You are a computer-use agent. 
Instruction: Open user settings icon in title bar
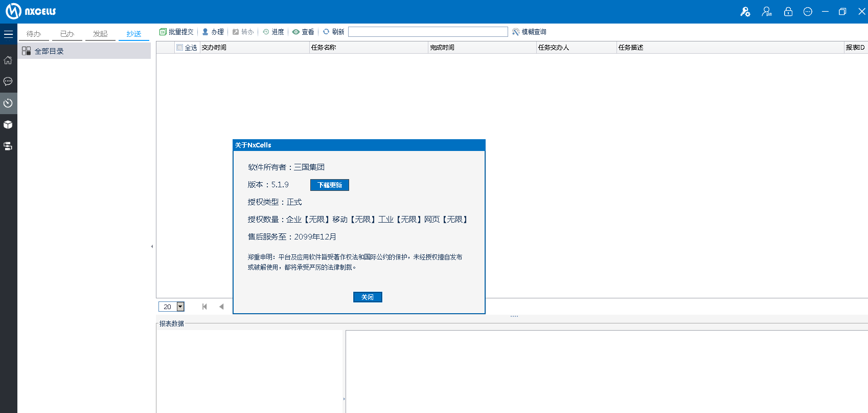(x=745, y=12)
